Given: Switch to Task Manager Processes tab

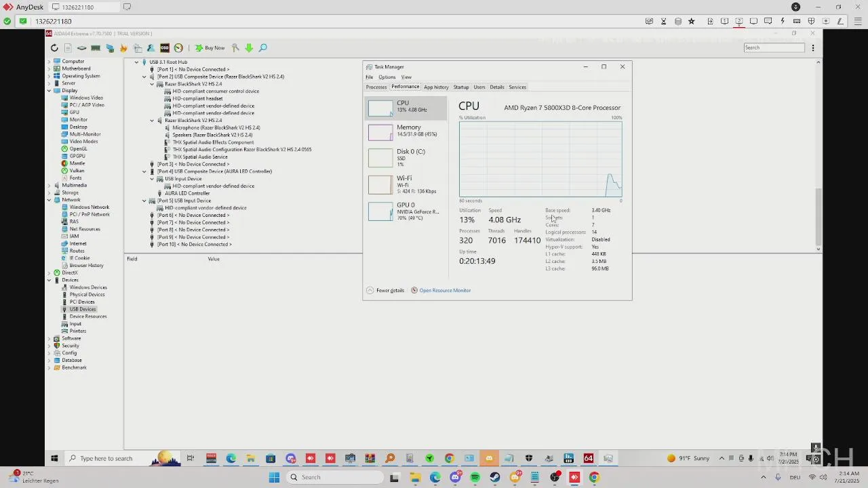Looking at the screenshot, I should [376, 87].
